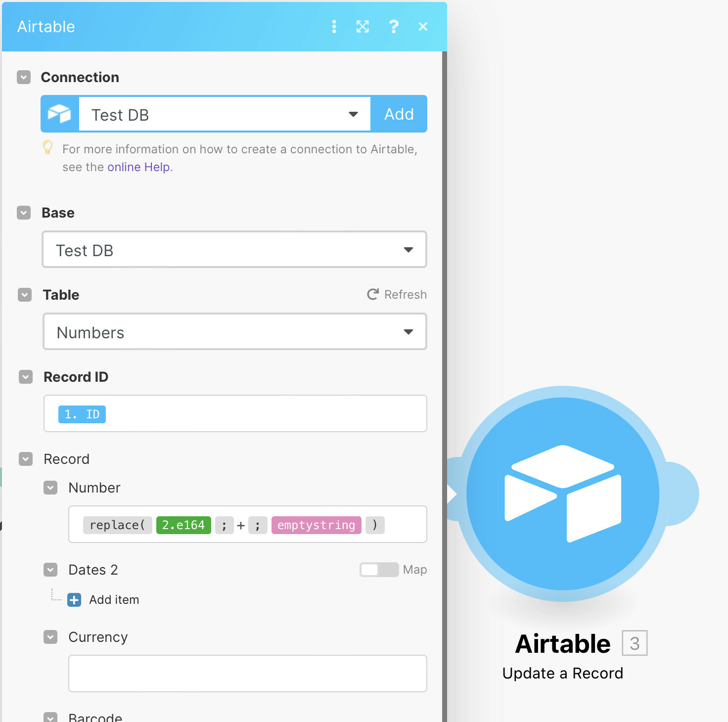
Task: Expand the Airtable dialog to full screen
Action: 363,27
